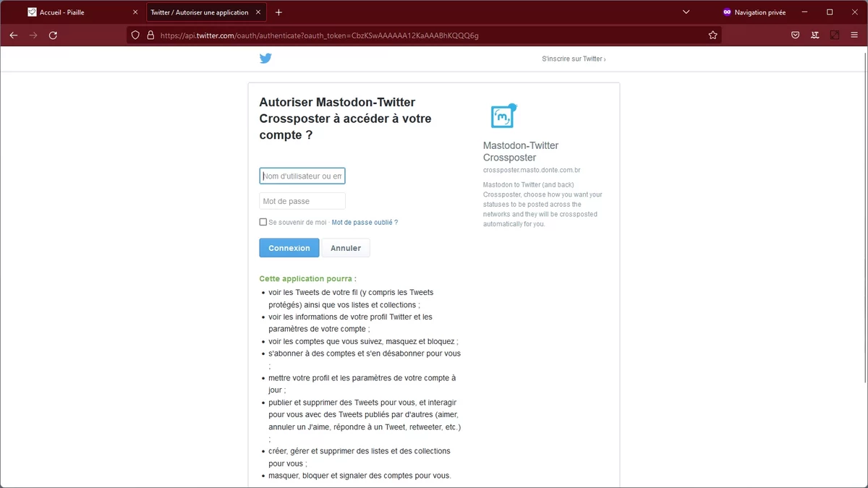868x488 pixels.
Task: Click the browser forward arrow
Action: point(33,35)
